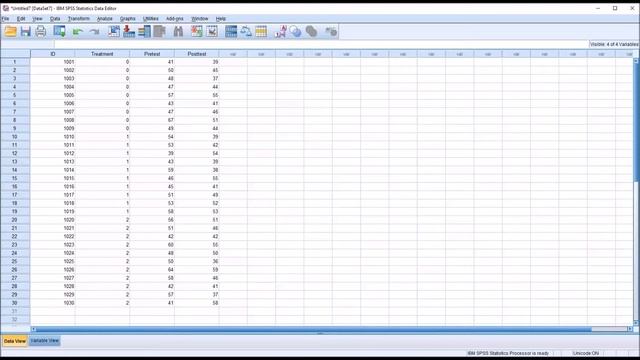
Task: Click the Use variable sets icon
Action: point(296,31)
